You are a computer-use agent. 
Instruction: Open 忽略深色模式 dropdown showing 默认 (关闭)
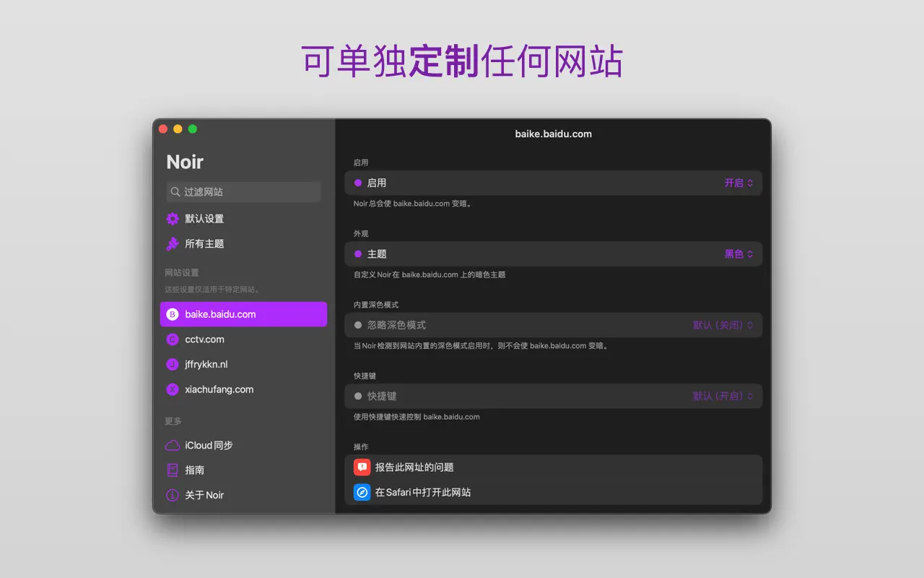(x=723, y=325)
